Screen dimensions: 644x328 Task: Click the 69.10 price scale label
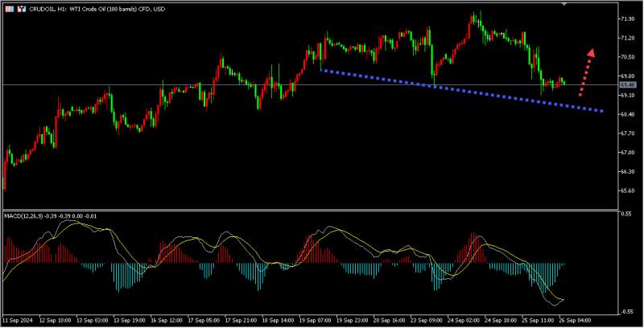pyautogui.click(x=629, y=95)
